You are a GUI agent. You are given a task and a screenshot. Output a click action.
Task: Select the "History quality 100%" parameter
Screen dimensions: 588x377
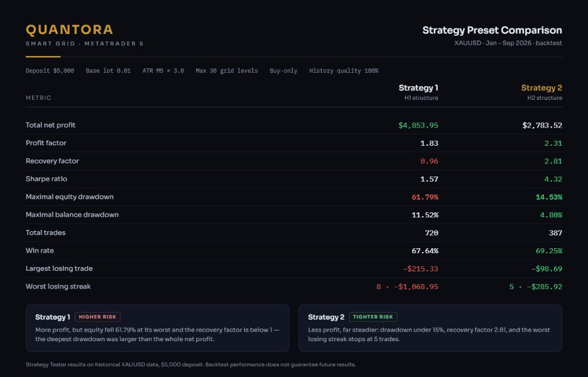(x=344, y=70)
